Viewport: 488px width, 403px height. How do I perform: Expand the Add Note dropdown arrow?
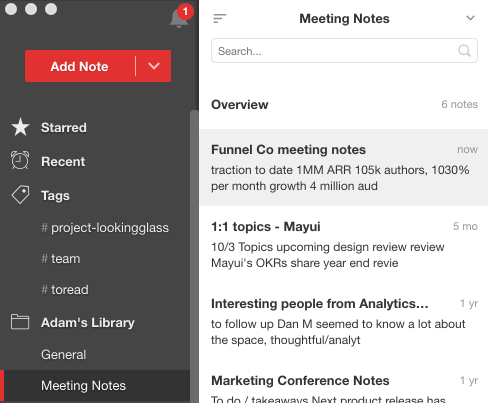154,66
